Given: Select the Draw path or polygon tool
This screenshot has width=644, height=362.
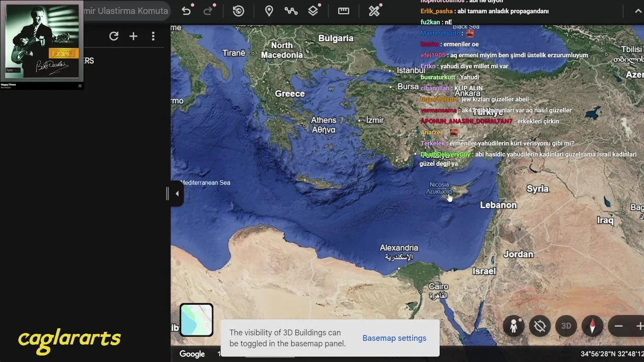Looking at the screenshot, I should 291,11.
